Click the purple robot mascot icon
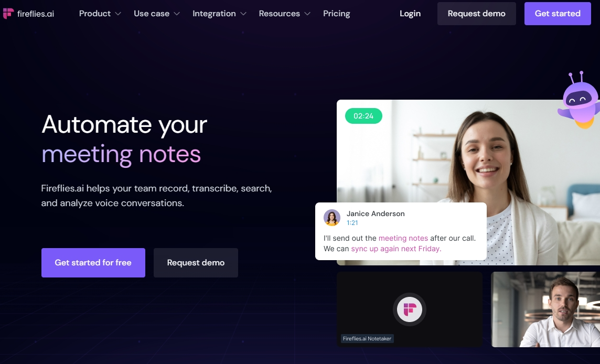Image resolution: width=600 pixels, height=364 pixels. [579, 100]
